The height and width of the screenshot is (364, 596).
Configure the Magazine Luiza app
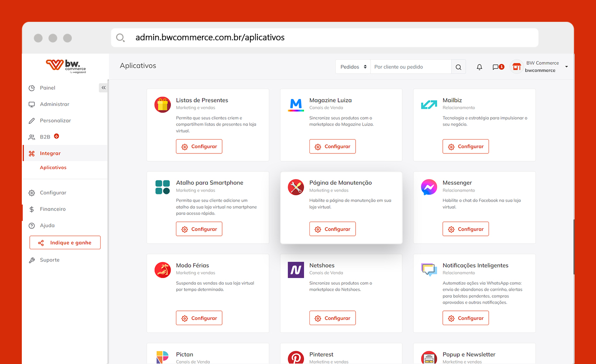pyautogui.click(x=332, y=146)
